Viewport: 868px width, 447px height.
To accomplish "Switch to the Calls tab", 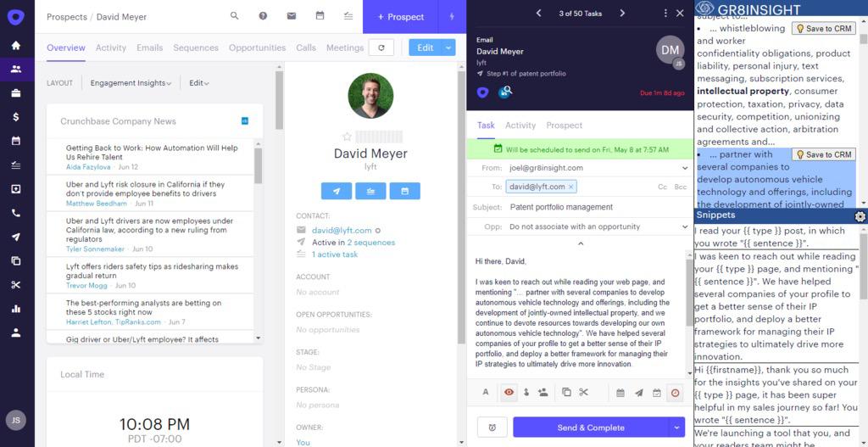I will tap(305, 47).
